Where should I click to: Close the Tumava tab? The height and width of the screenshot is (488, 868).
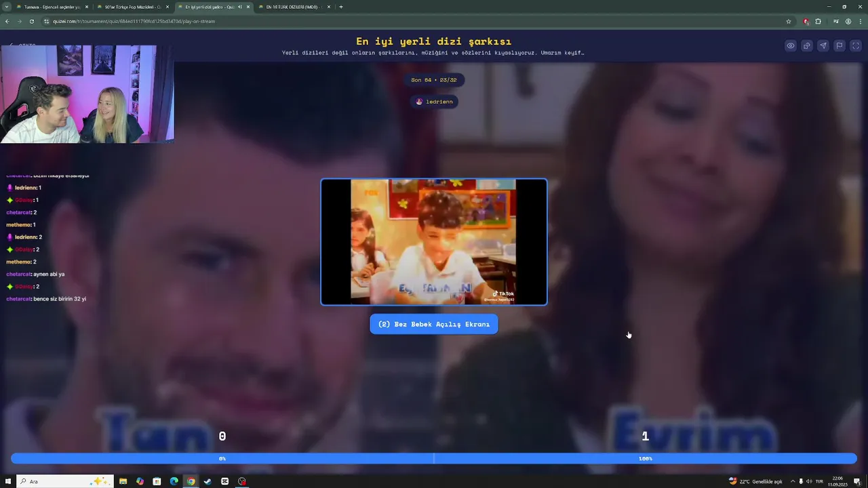click(x=87, y=7)
